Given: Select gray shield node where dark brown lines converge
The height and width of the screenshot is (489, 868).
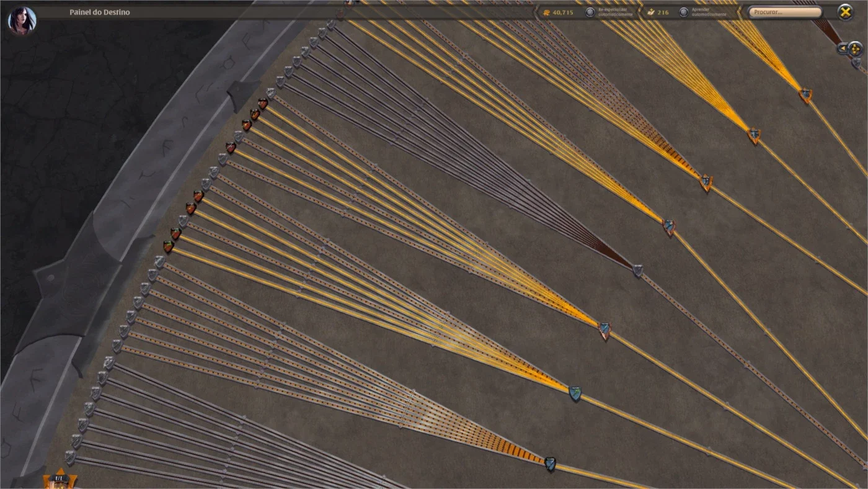Looking at the screenshot, I should pos(638,270).
